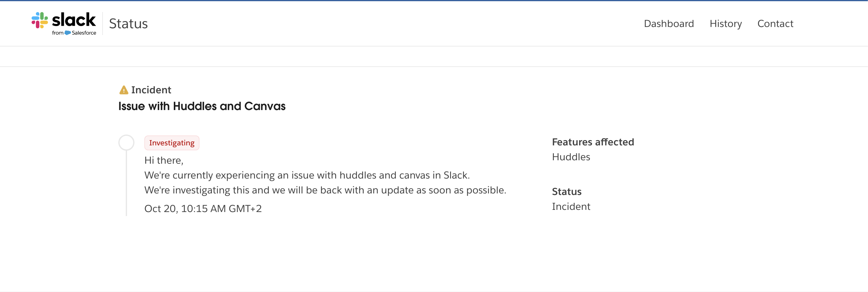Click the "Features affected" heading

coord(593,142)
